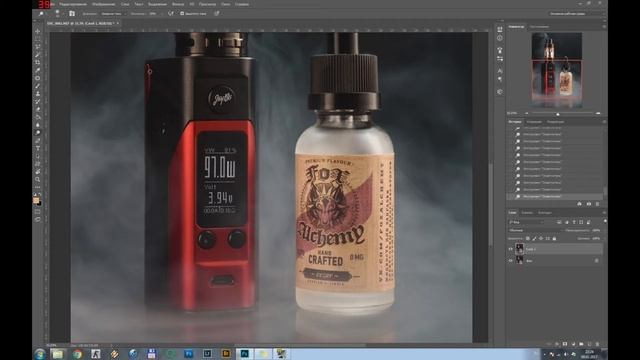The width and height of the screenshot is (640, 360).
Task: Select the Gradient tool
Action: 38,117
